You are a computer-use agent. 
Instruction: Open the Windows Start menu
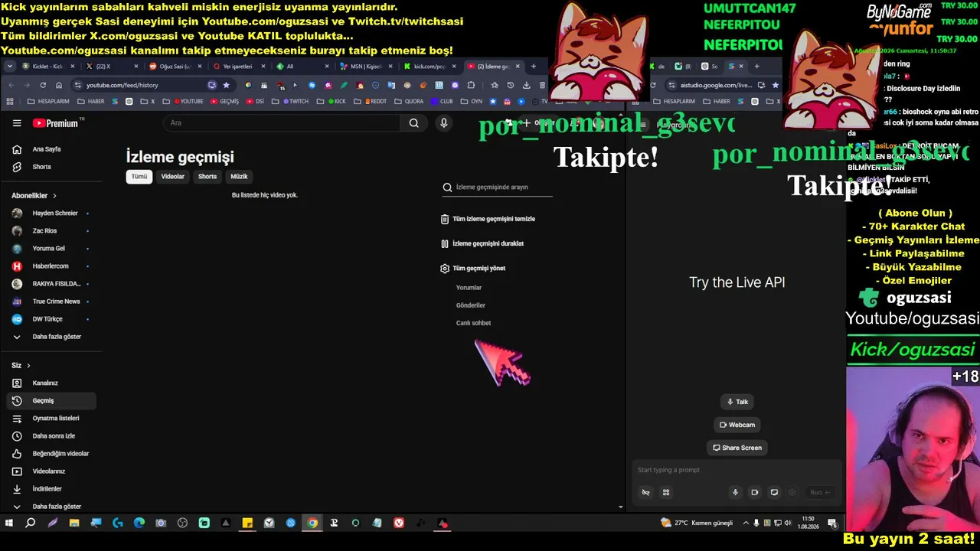9,523
